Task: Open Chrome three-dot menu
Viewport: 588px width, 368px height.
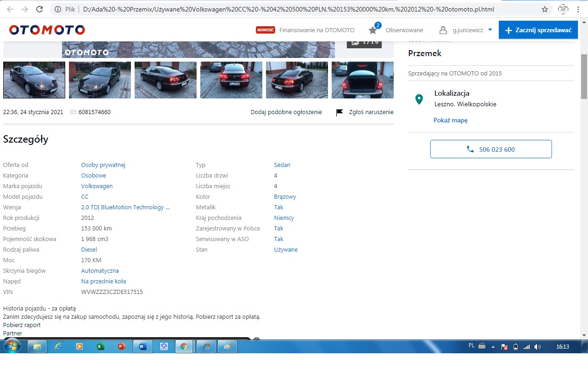Action: click(x=578, y=9)
